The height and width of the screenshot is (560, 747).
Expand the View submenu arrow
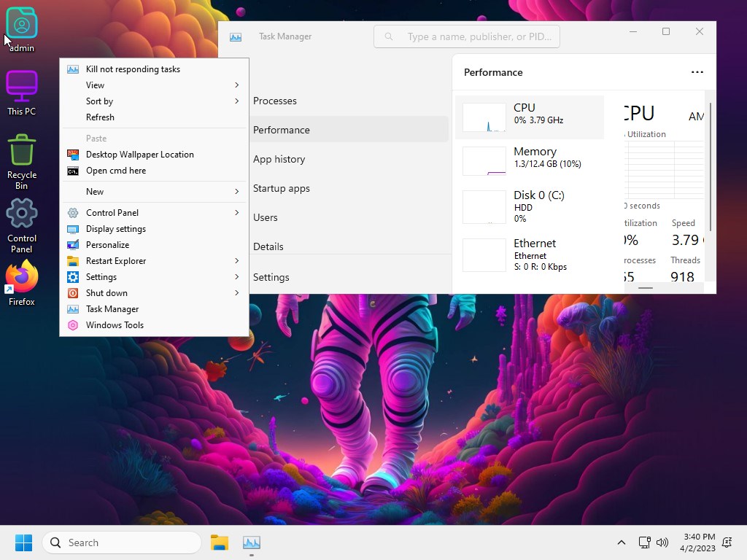237,85
